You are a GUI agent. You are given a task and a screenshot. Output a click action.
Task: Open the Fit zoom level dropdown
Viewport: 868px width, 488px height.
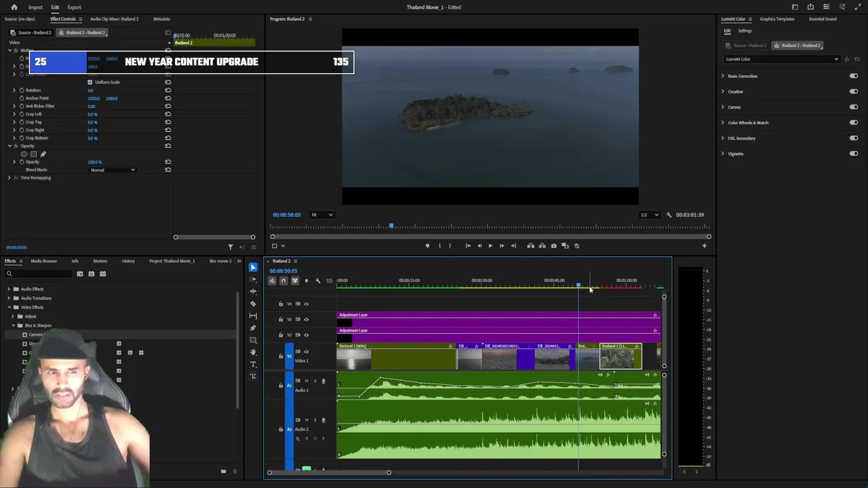coord(321,215)
